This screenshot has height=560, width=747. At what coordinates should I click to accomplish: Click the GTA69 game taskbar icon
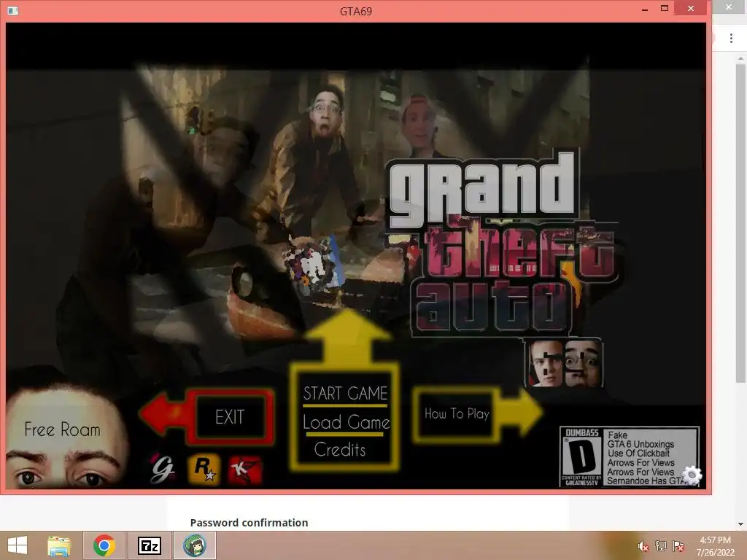tap(194, 545)
